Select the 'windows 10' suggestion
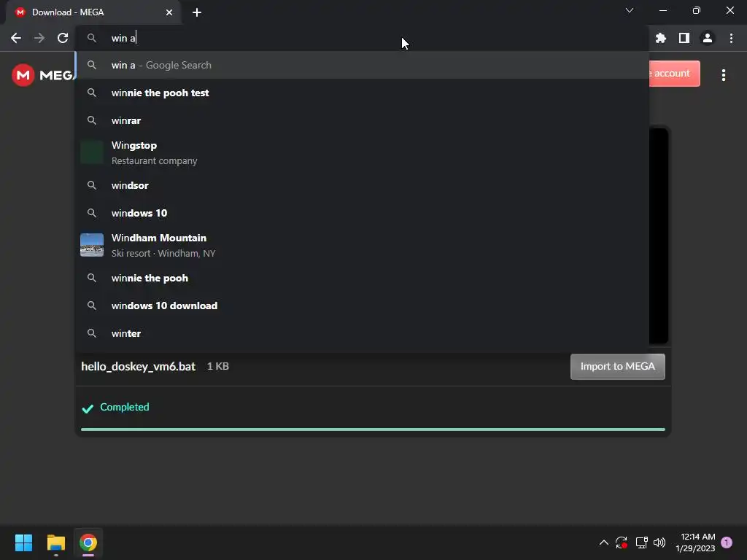Viewport: 747px width, 560px height. [362, 213]
